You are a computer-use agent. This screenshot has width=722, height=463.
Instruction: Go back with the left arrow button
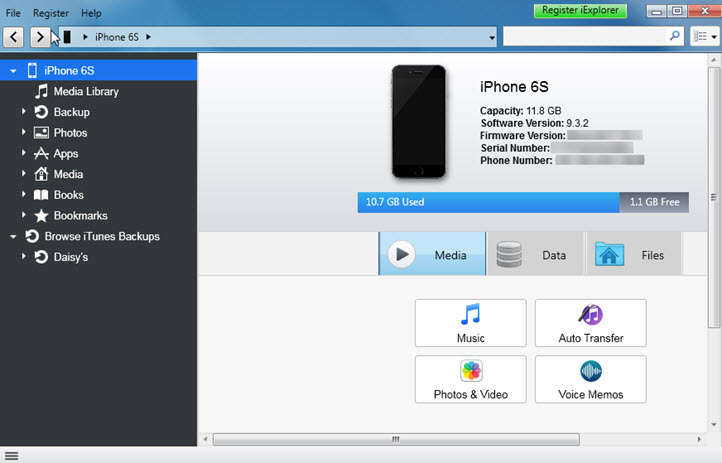pyautogui.click(x=13, y=37)
